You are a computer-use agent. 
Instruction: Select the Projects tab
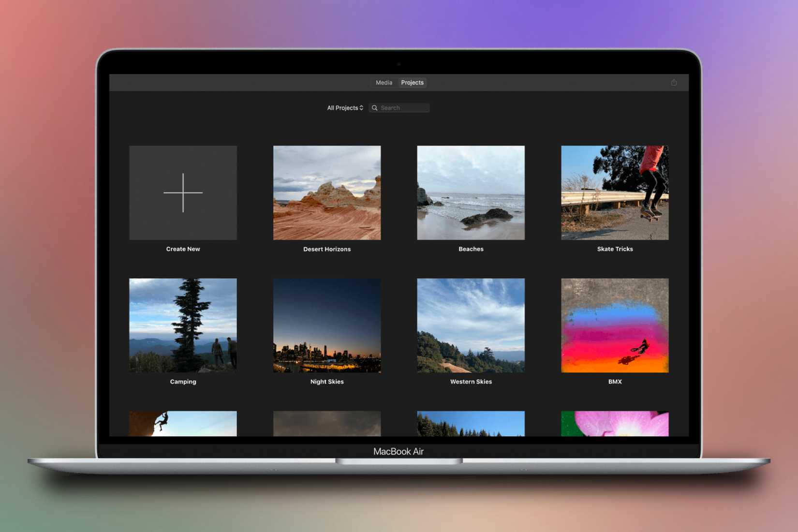click(x=412, y=82)
